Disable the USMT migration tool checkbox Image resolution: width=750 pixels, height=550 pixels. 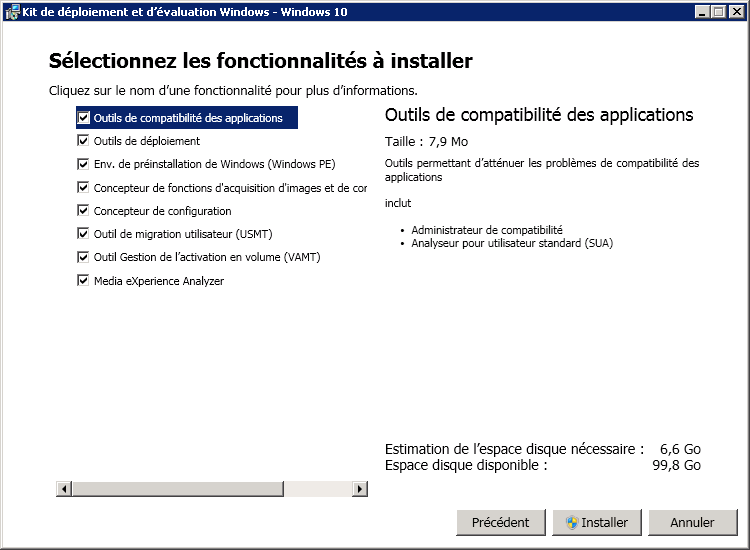[84, 234]
